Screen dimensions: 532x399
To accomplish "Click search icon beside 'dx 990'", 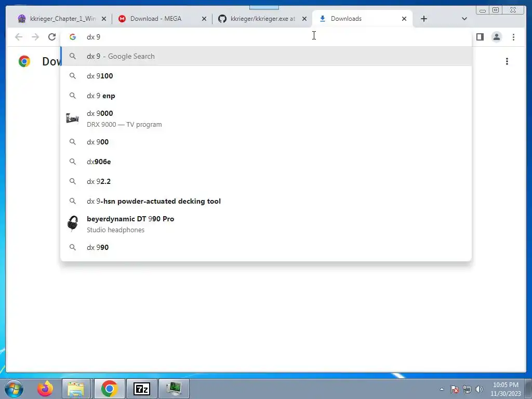I will (73, 247).
